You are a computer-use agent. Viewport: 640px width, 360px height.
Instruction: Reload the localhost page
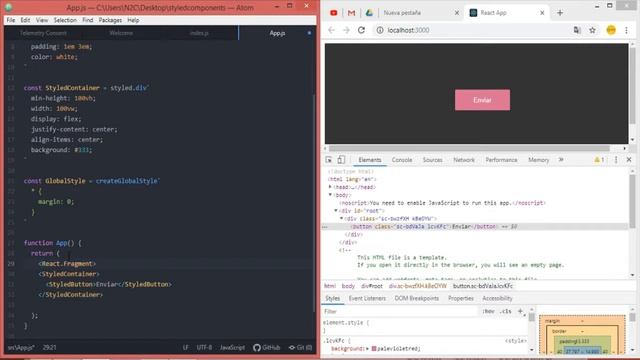[361, 30]
